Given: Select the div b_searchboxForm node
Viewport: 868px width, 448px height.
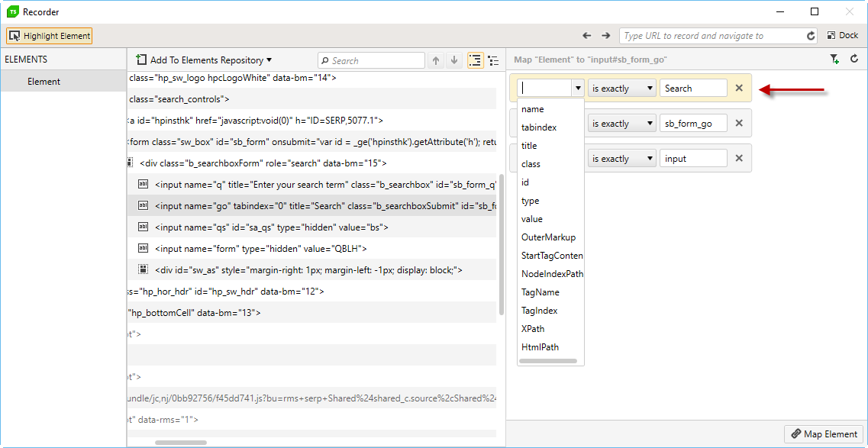Looking at the screenshot, I should [x=263, y=163].
